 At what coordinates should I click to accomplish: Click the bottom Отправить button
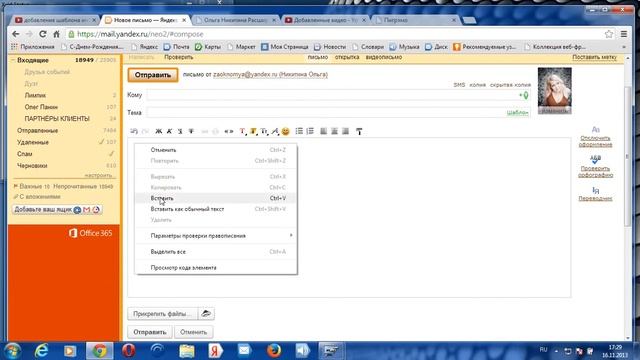click(x=150, y=332)
